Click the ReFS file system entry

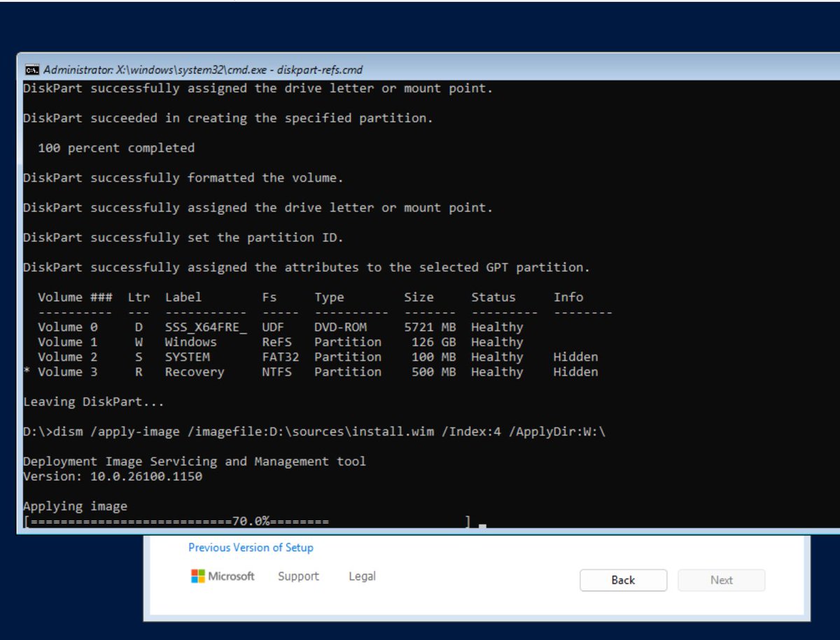point(276,342)
